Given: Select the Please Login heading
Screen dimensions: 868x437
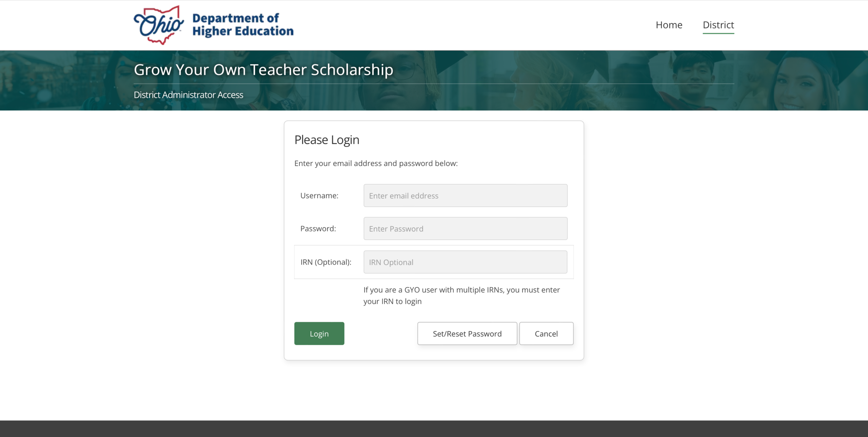Looking at the screenshot, I should (327, 140).
